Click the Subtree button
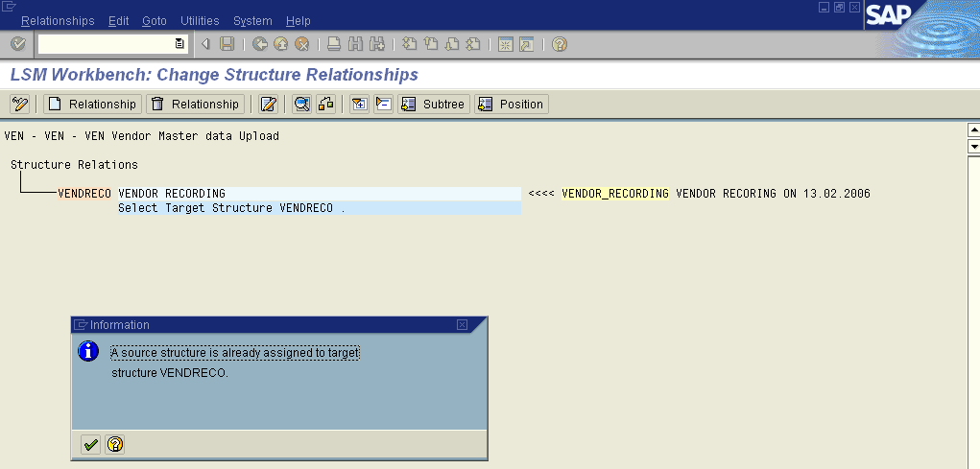Screen dimensions: 980x469 point(434,104)
